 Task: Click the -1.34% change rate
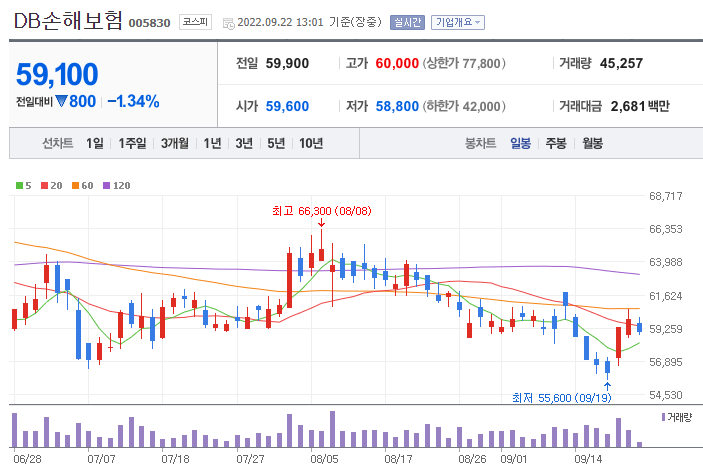[134, 102]
